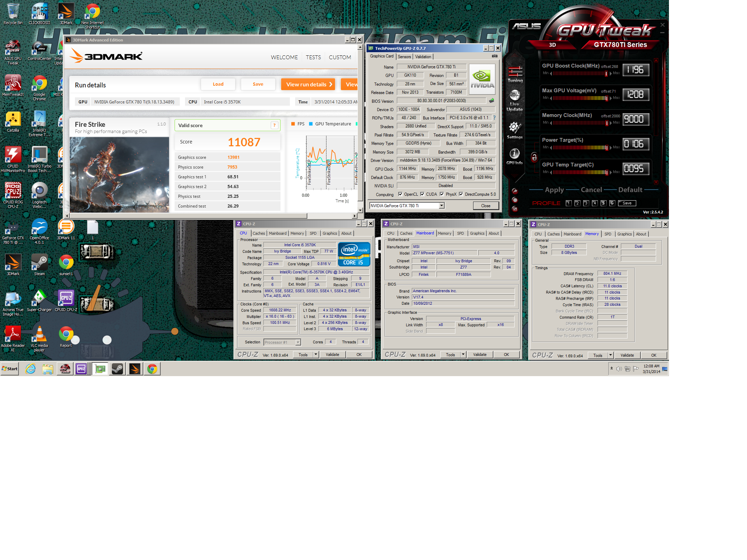Open the Tools dropdown arrow in the CPU-Z Mainboard window
747x560 pixels.
(x=463, y=355)
